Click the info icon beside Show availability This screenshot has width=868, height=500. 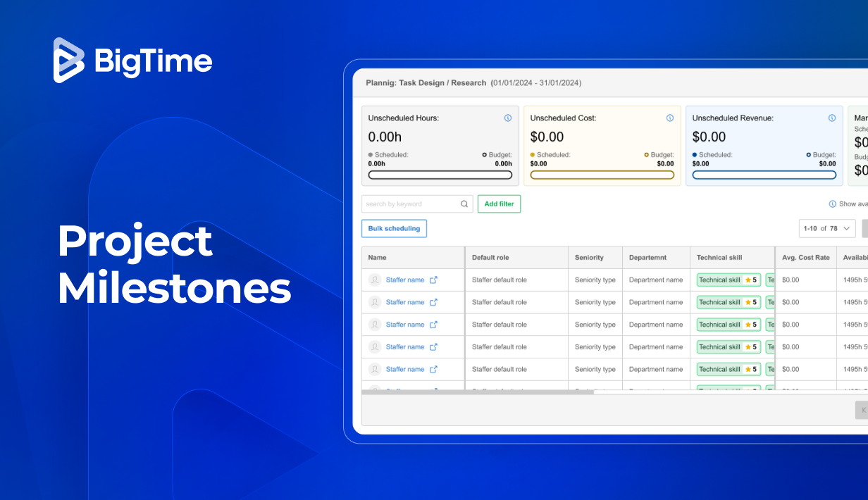tap(833, 204)
